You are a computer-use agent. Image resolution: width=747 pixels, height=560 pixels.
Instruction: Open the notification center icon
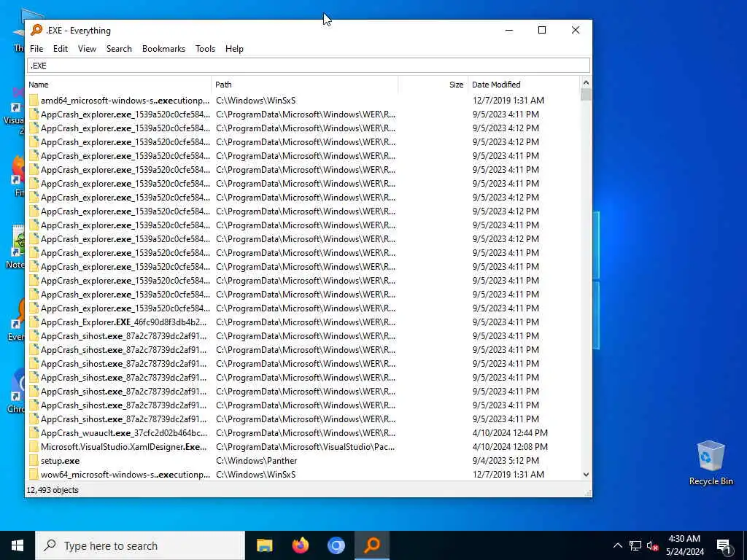[x=724, y=546]
